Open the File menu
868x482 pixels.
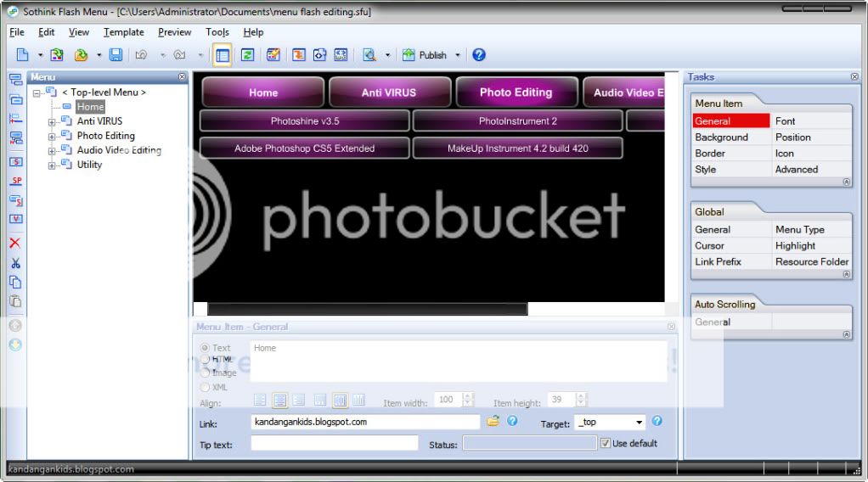(17, 32)
